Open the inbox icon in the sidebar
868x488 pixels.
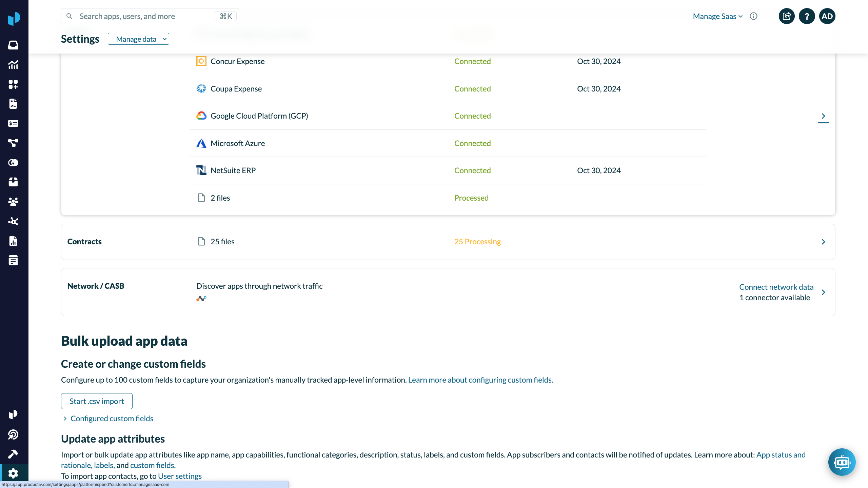[13, 44]
